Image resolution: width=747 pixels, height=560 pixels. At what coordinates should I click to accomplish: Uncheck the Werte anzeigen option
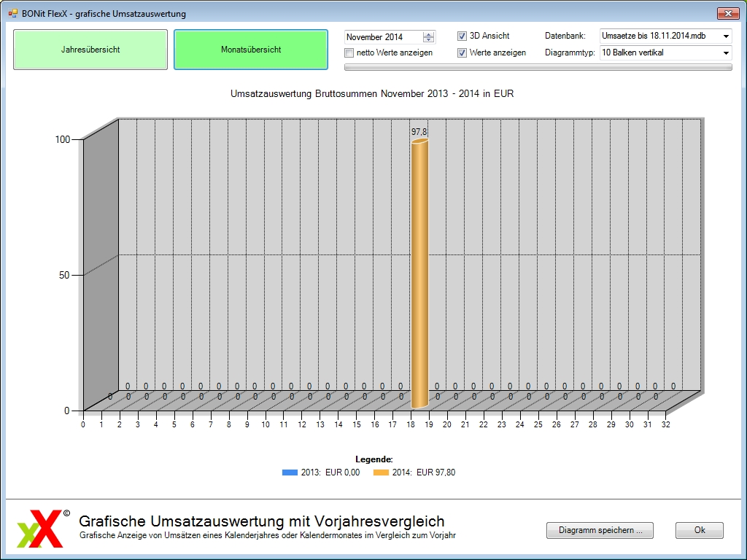coord(462,52)
